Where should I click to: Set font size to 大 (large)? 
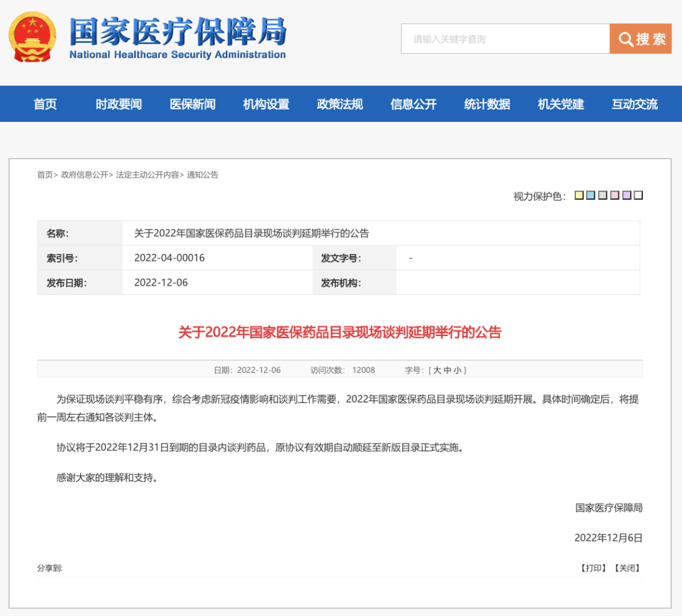point(437,370)
